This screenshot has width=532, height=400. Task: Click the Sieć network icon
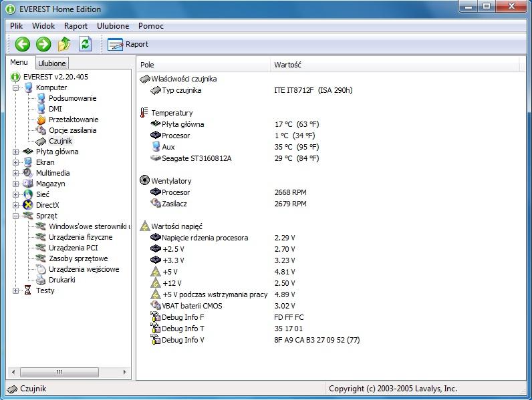(28, 194)
